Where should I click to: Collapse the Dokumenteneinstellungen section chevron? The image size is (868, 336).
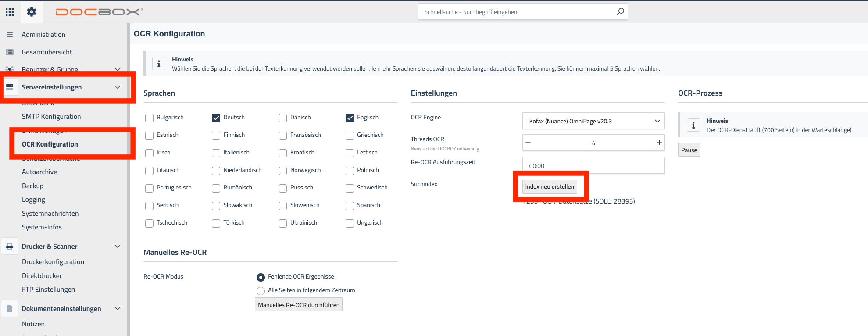pos(118,309)
